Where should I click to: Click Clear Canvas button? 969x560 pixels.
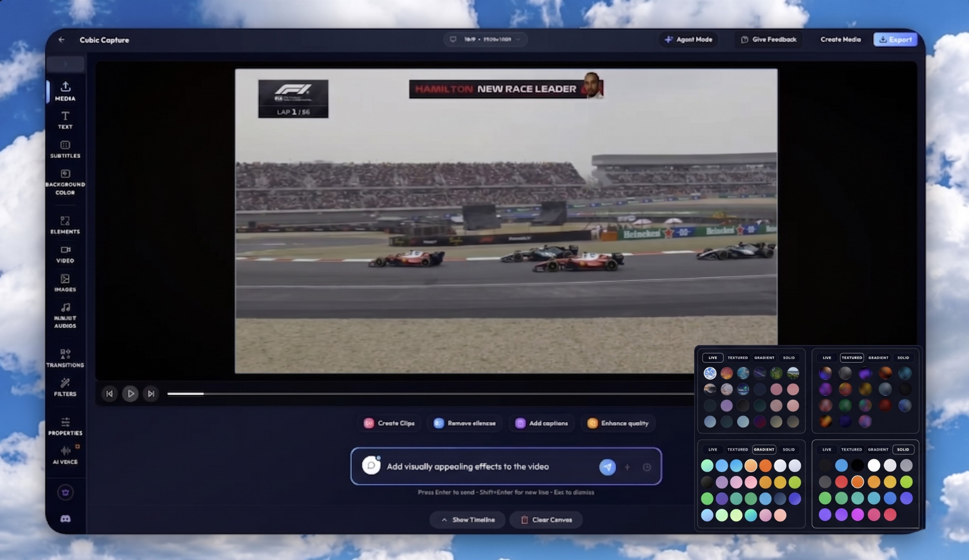[546, 520]
